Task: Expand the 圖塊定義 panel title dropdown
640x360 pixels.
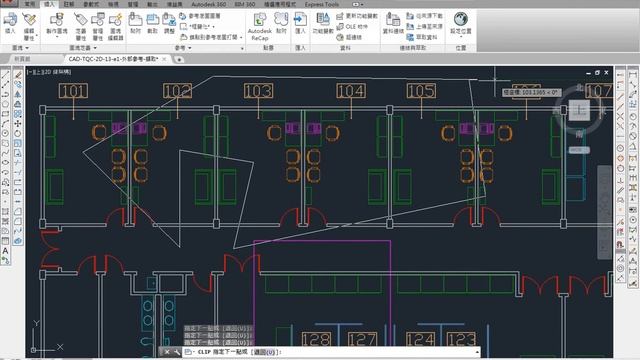Action: point(83,48)
